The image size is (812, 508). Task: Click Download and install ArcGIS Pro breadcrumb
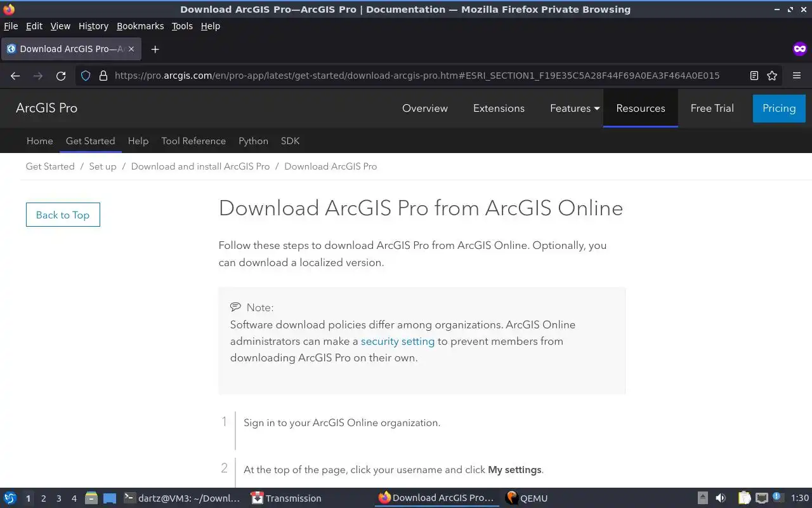(200, 166)
